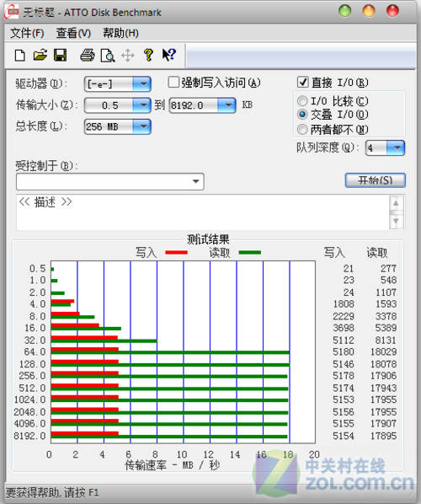Click the green window button
The width and height of the screenshot is (421, 504).
tap(345, 11)
